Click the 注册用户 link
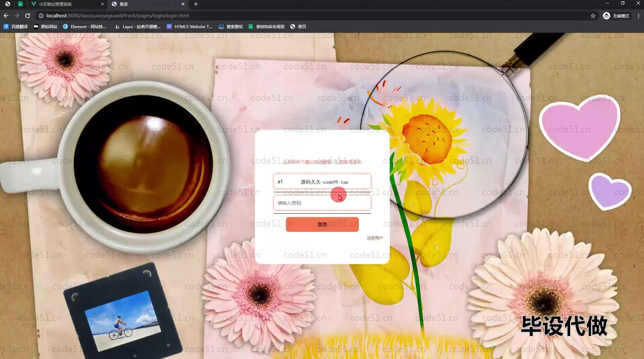The width and height of the screenshot is (644, 359). click(374, 238)
